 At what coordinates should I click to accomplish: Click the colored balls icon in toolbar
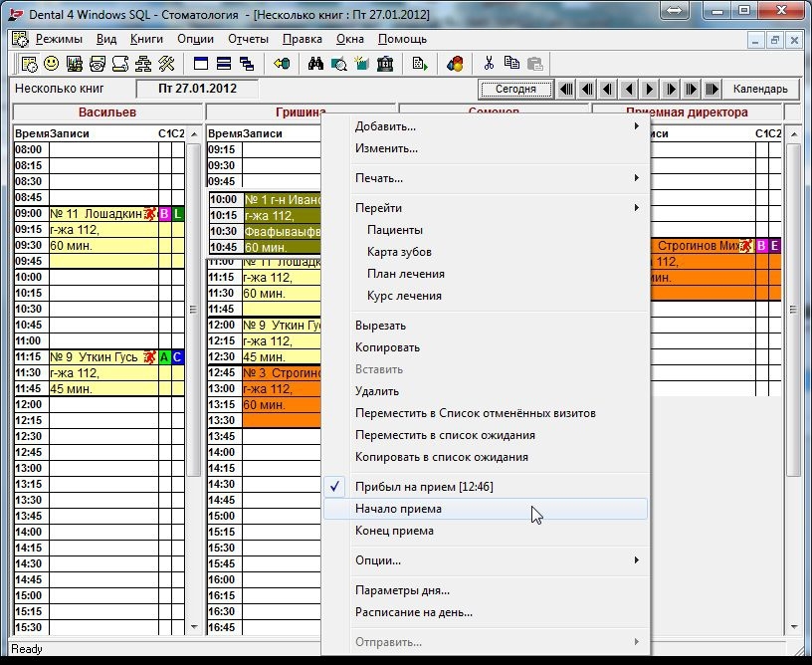click(x=455, y=64)
